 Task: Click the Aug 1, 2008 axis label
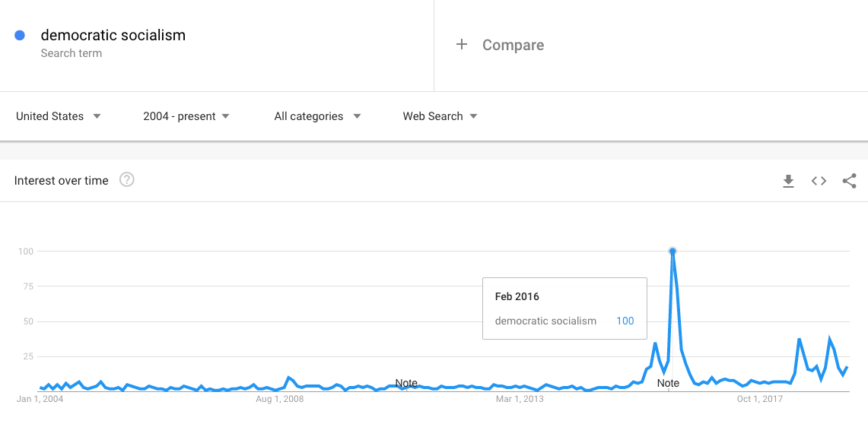coord(279,399)
